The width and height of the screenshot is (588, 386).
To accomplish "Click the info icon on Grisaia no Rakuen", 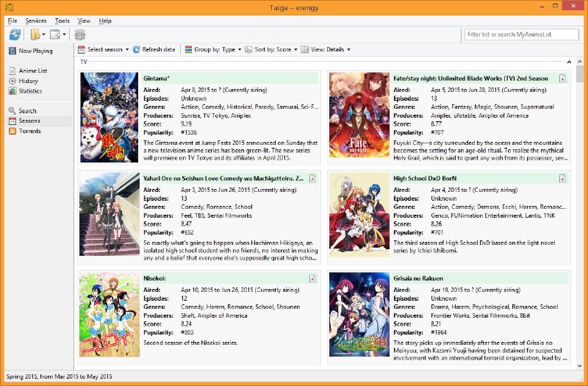I will 562,278.
